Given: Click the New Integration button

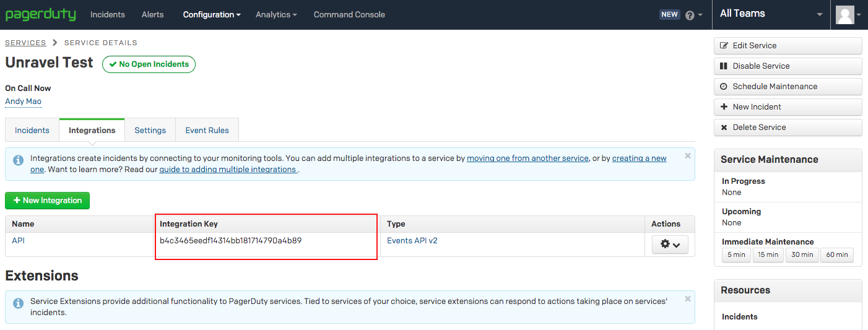Looking at the screenshot, I should tap(48, 201).
